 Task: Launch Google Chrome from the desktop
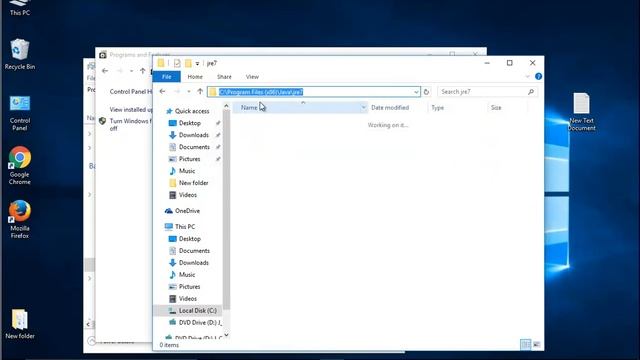[20, 165]
